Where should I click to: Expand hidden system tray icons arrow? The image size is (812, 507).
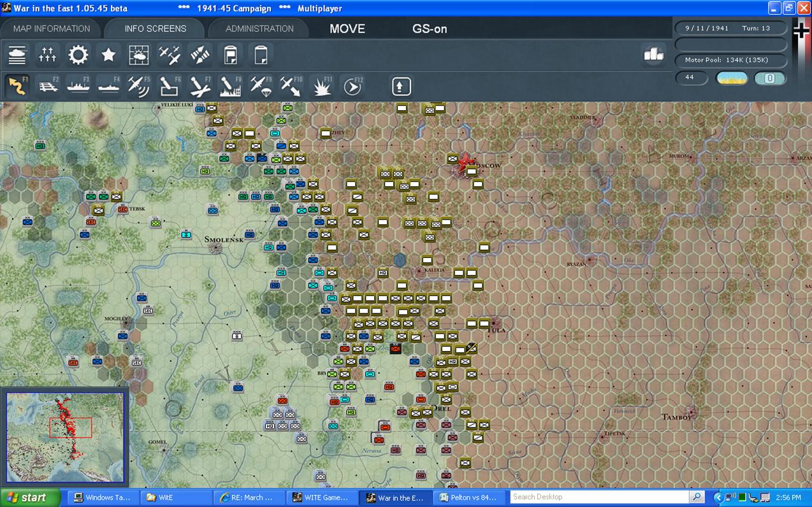tap(718, 497)
